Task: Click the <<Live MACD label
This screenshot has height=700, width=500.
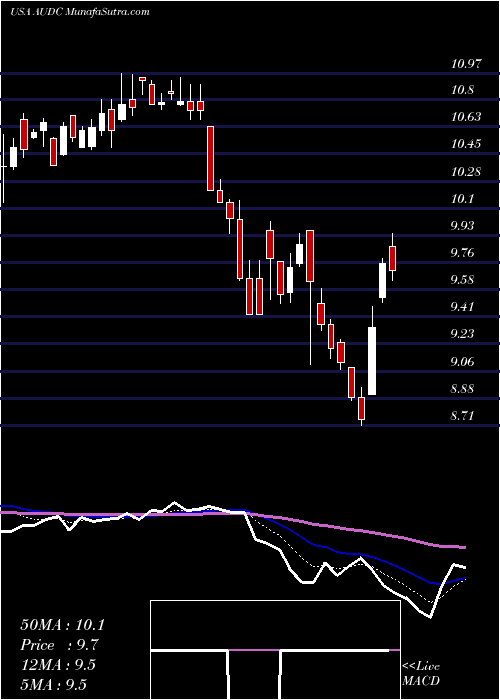Action: coord(421,673)
